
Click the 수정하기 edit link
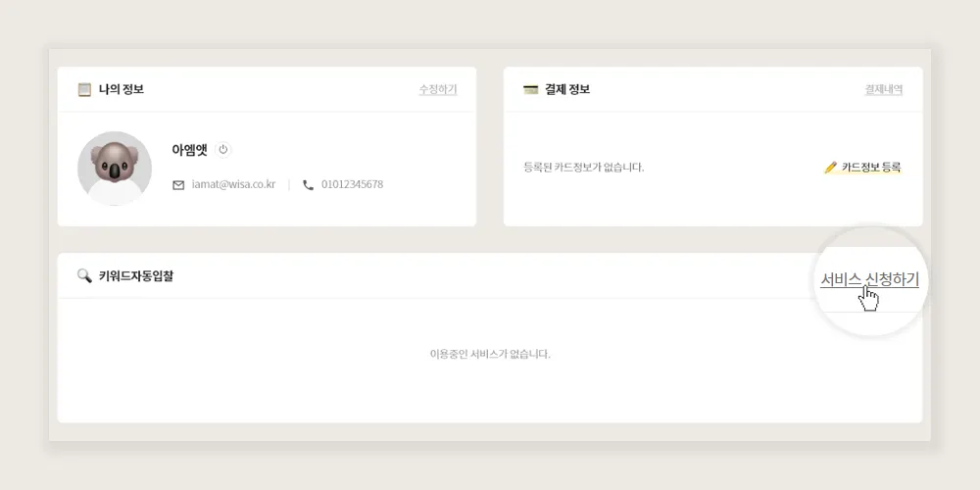437,89
